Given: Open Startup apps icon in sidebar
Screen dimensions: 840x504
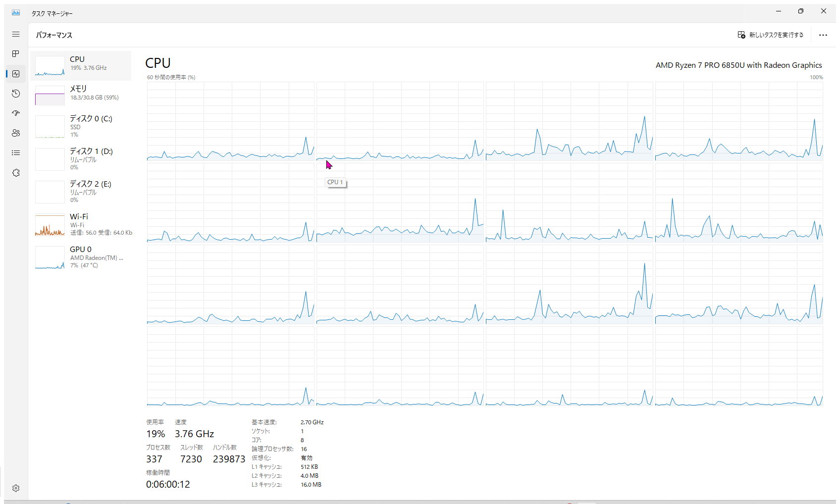Looking at the screenshot, I should [16, 113].
